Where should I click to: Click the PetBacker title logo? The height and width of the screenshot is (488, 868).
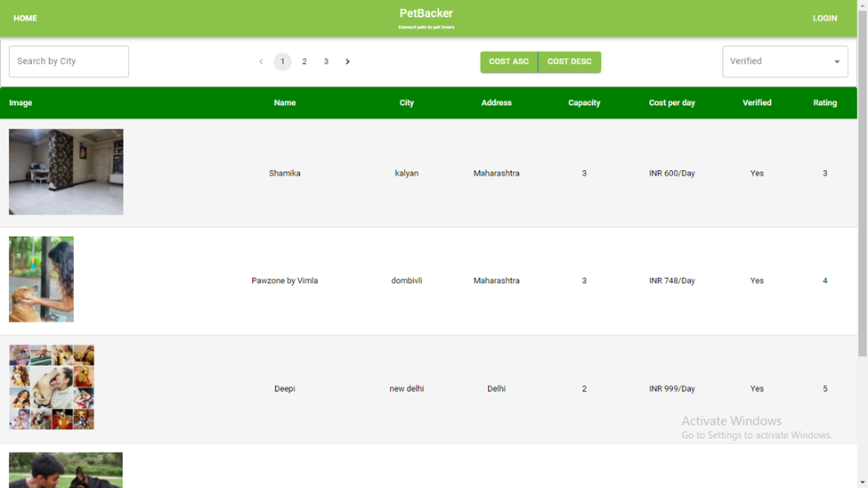point(426,13)
